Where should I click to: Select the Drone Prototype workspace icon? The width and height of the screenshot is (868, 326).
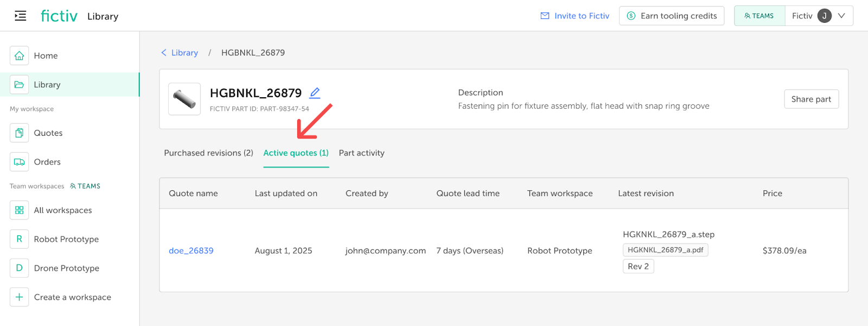tap(19, 268)
